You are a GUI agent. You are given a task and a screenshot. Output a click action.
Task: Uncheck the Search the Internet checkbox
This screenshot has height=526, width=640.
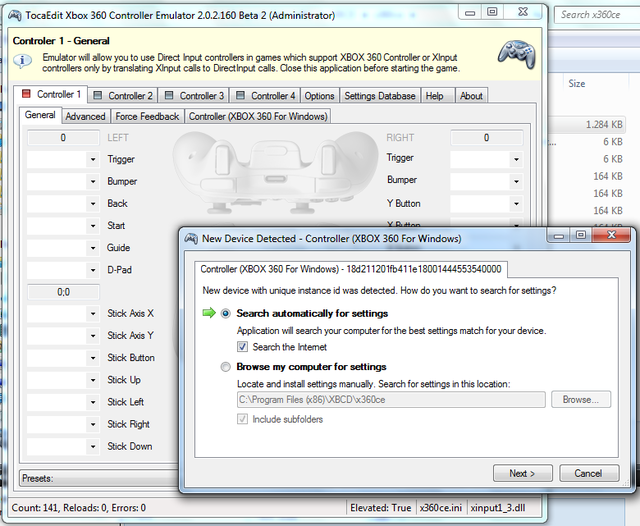pyautogui.click(x=242, y=347)
